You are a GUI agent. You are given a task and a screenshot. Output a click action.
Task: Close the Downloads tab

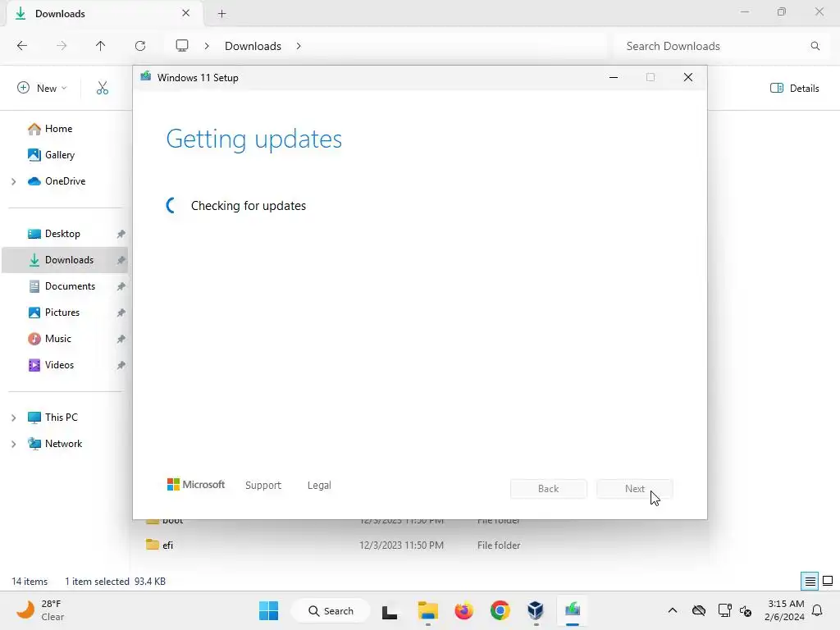click(186, 13)
